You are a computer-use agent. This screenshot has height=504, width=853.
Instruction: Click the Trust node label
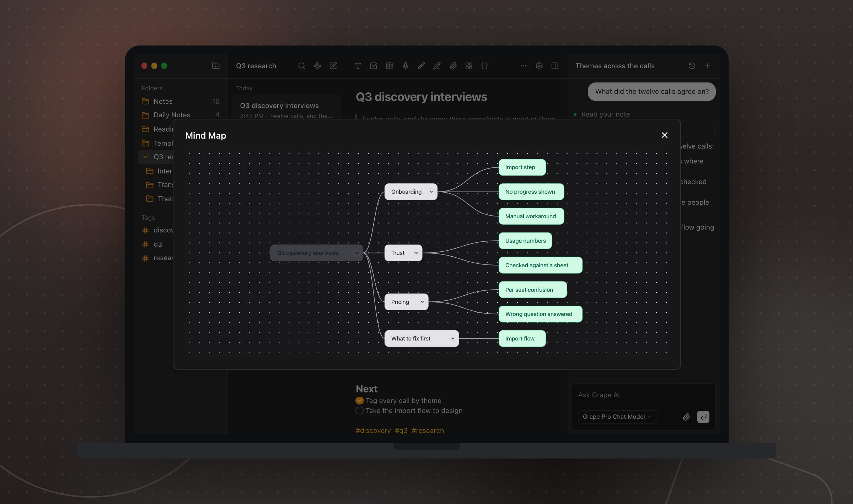pyautogui.click(x=398, y=253)
